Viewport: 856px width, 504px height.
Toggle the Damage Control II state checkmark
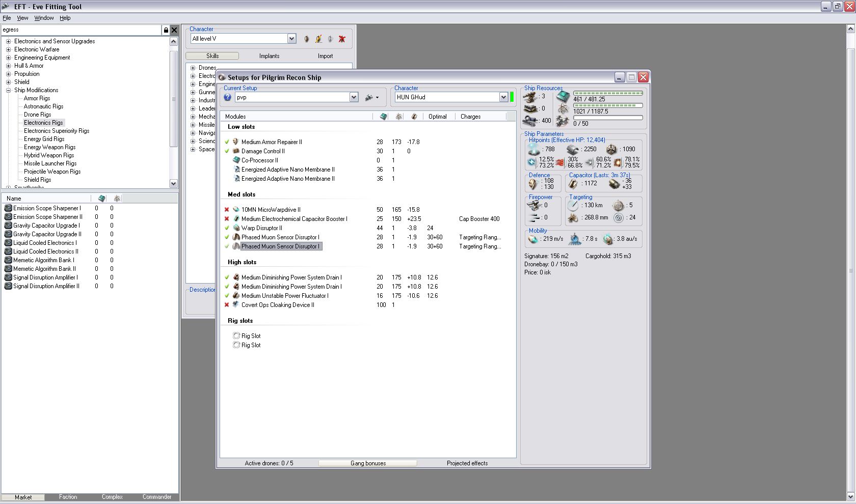pos(227,151)
